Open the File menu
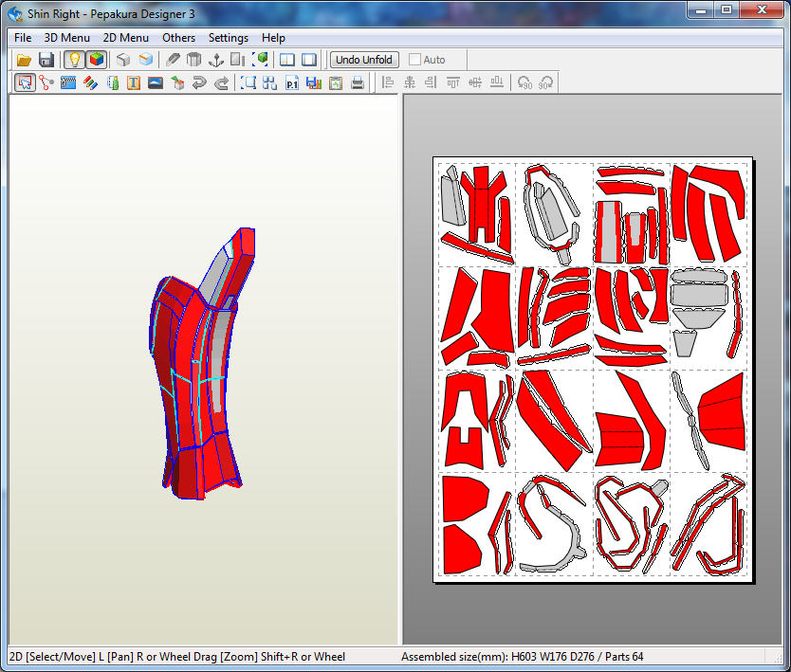Viewport: 791px width, 672px height. click(x=23, y=38)
